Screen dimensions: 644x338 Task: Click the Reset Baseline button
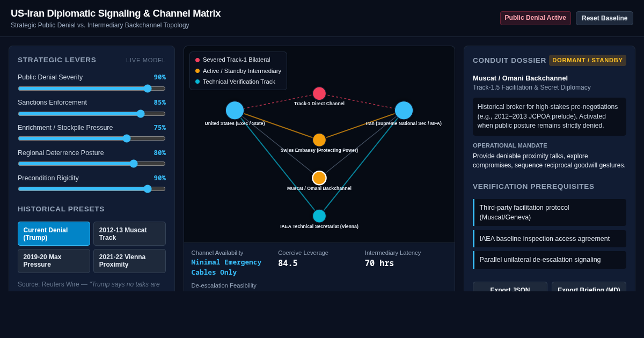pyautogui.click(x=604, y=18)
